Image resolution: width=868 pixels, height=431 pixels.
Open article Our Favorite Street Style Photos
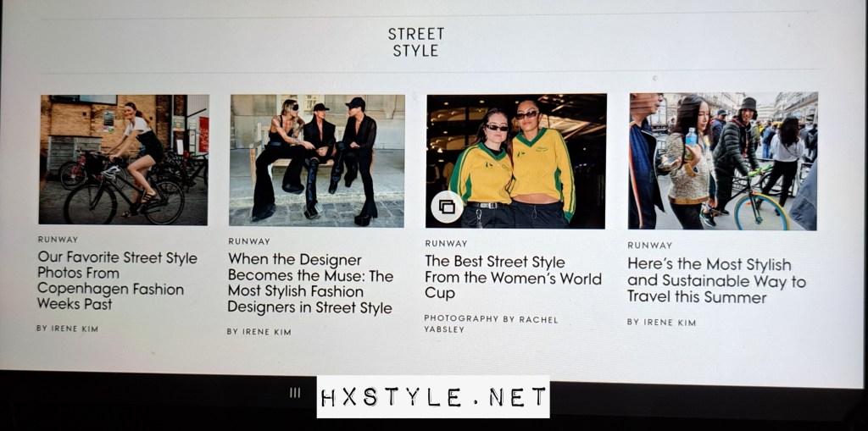click(117, 280)
